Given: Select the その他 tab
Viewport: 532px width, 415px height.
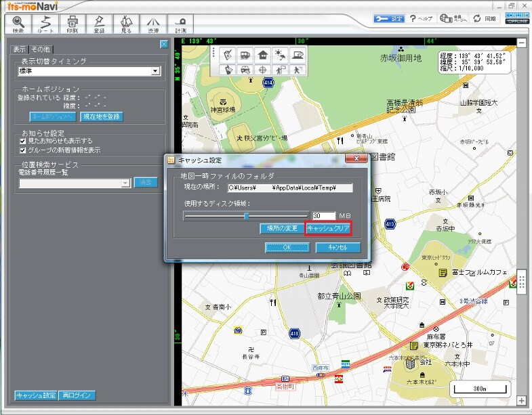Looking at the screenshot, I should (x=41, y=49).
